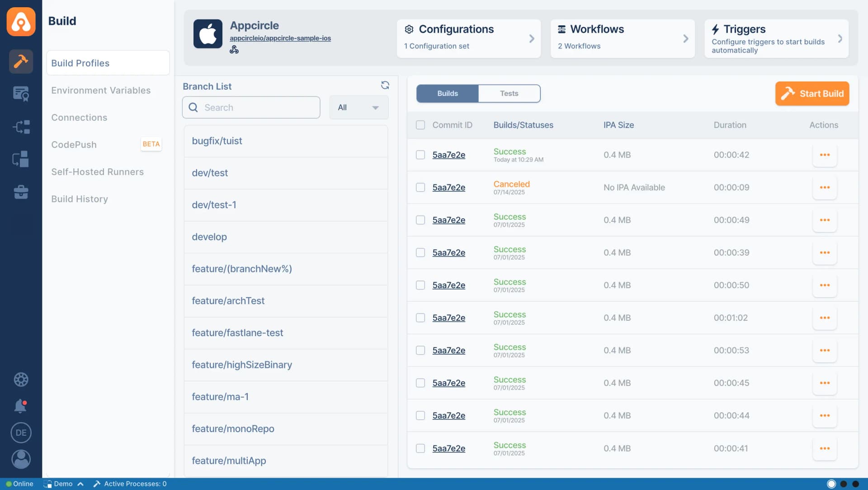Expand Workflows card chevron

pos(685,38)
